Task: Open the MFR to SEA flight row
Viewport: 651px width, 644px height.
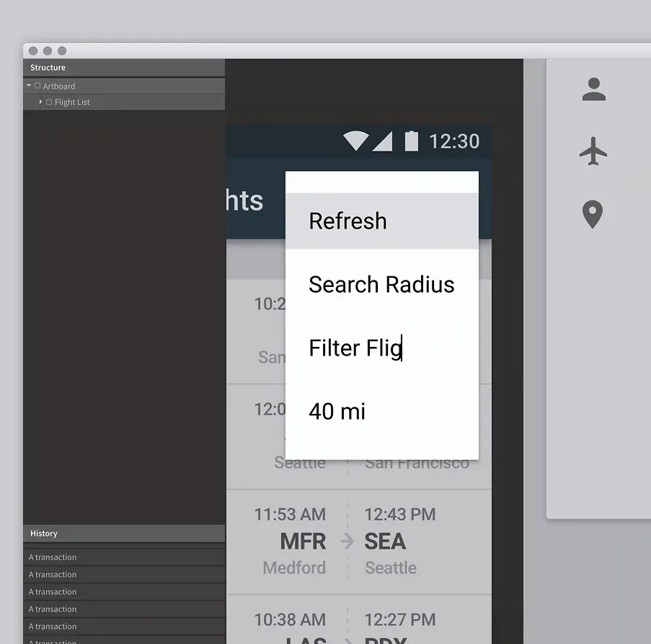Action: click(359, 542)
